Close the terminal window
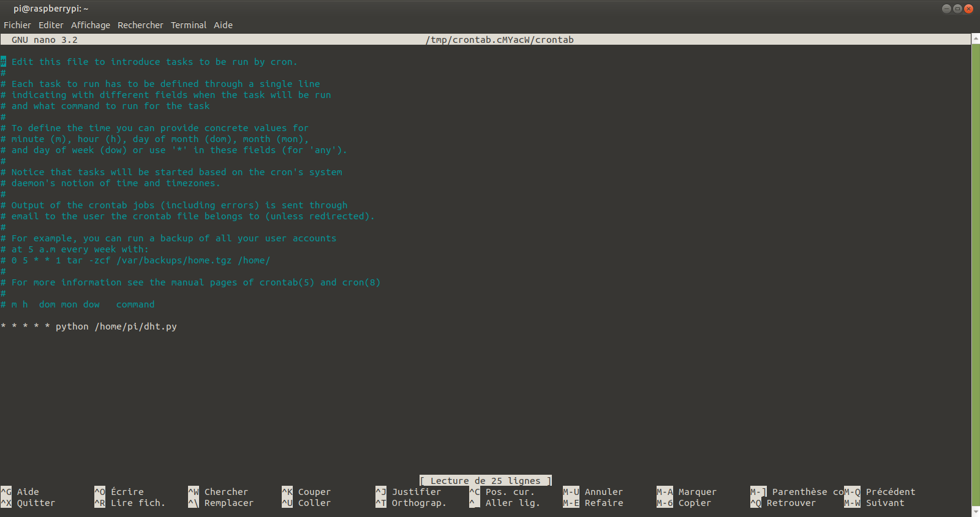 coord(968,9)
